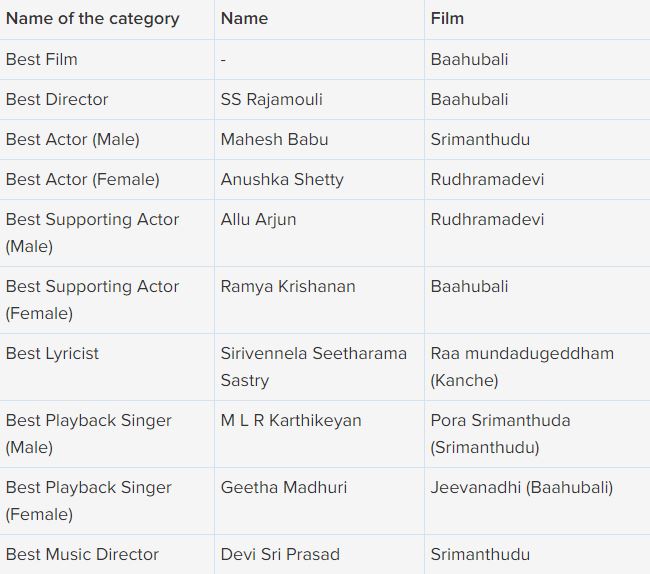Image resolution: width=650 pixels, height=574 pixels.
Task: Select Srimanthudu in the Best Actor (Male) row
Action: pyautogui.click(x=480, y=139)
